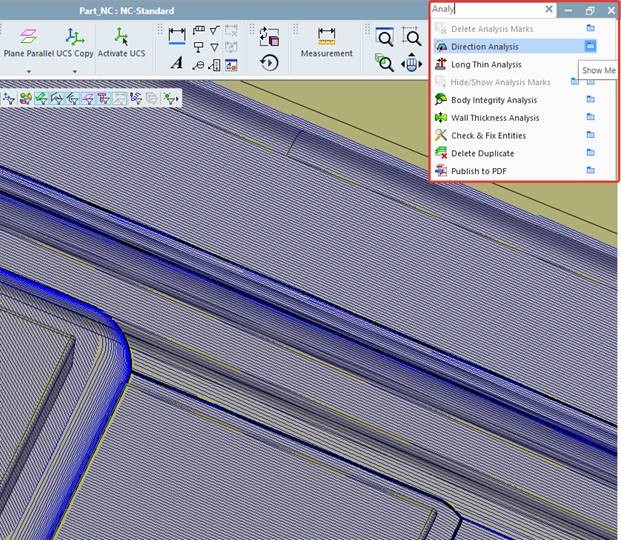Image resolution: width=621 pixels, height=540 pixels.
Task: Click the Plane Parallel UCS icon
Action: [x=28, y=36]
